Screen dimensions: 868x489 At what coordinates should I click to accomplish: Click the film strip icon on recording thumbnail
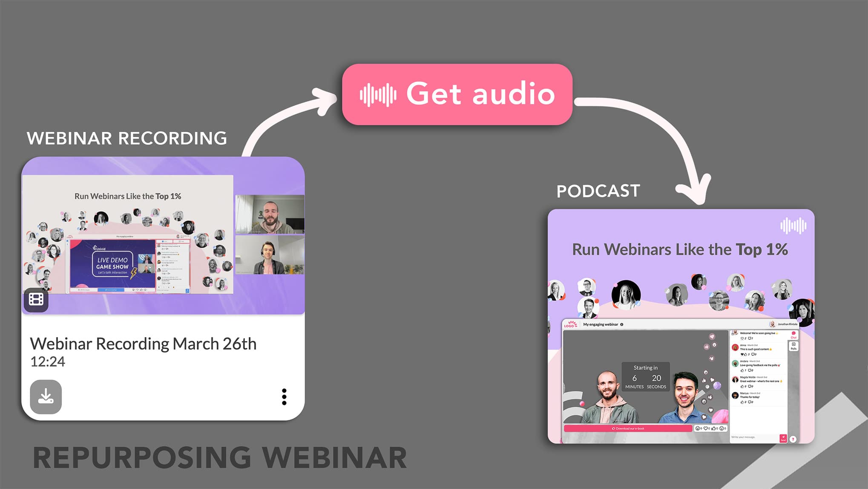tap(36, 300)
